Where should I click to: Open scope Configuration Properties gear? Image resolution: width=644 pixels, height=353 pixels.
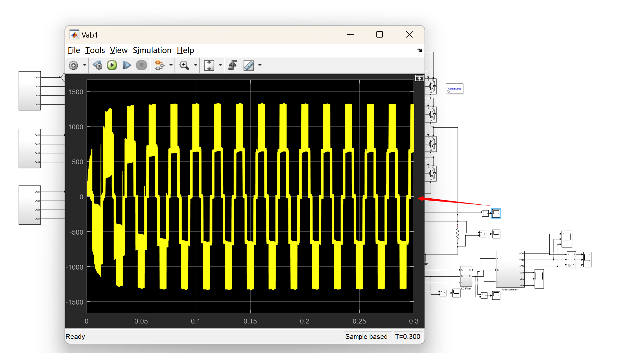(x=73, y=65)
